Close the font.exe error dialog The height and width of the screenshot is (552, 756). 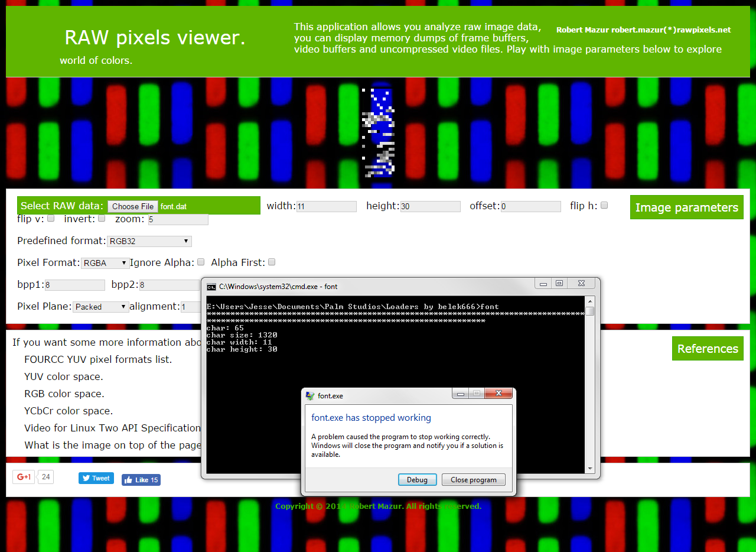click(x=499, y=393)
